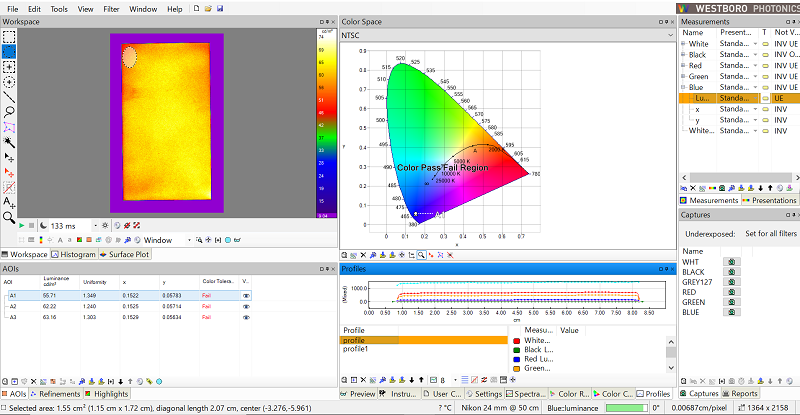Click the delete X icon in Measurements toolbar

(x=693, y=188)
